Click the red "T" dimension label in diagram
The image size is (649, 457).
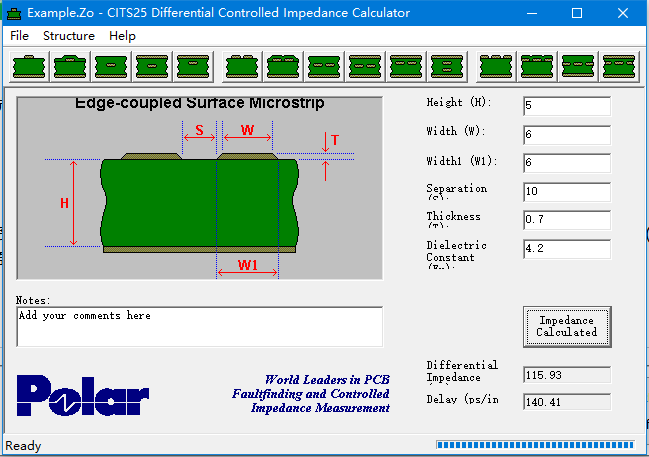click(x=335, y=140)
